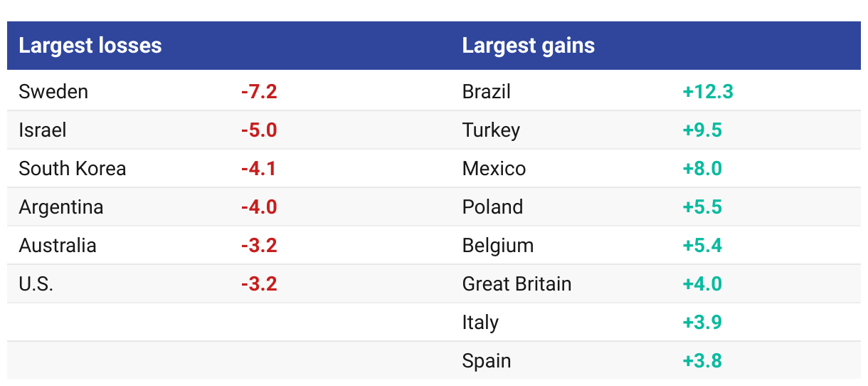Click the -5.0 value for Israel
Screen dimensions: 868x386
point(259,130)
